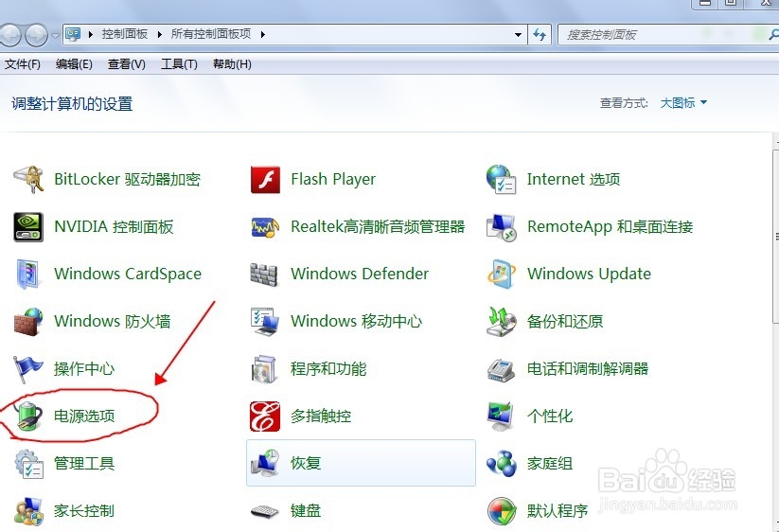The image size is (779, 532).
Task: Expand arrow after 所有控制面板项 in the breadcrumb
Action: point(263,34)
